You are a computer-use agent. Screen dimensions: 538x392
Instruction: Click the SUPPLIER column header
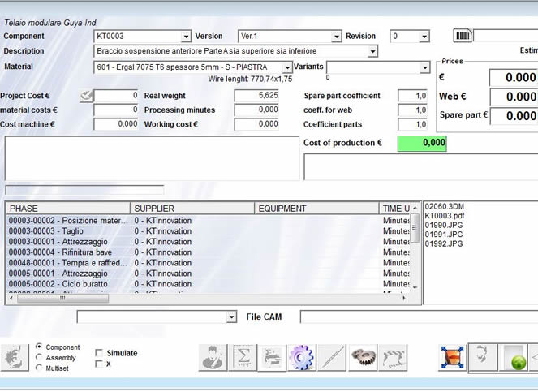(x=192, y=209)
